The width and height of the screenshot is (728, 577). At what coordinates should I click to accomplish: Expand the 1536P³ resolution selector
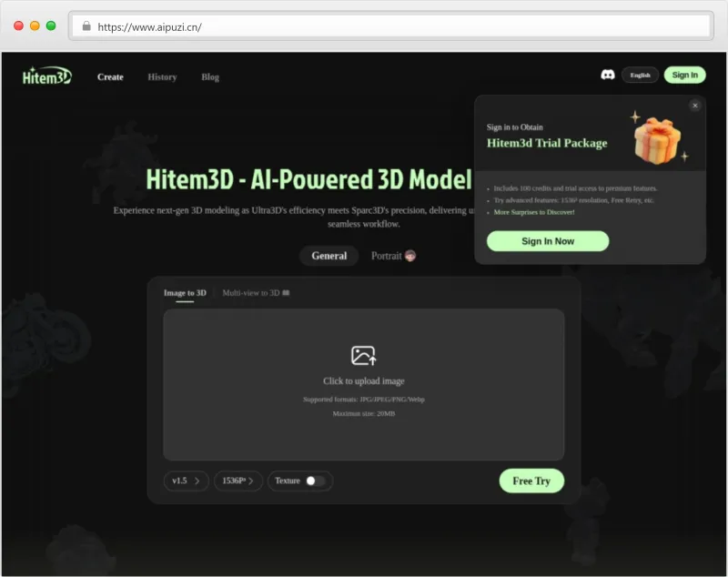click(x=238, y=481)
